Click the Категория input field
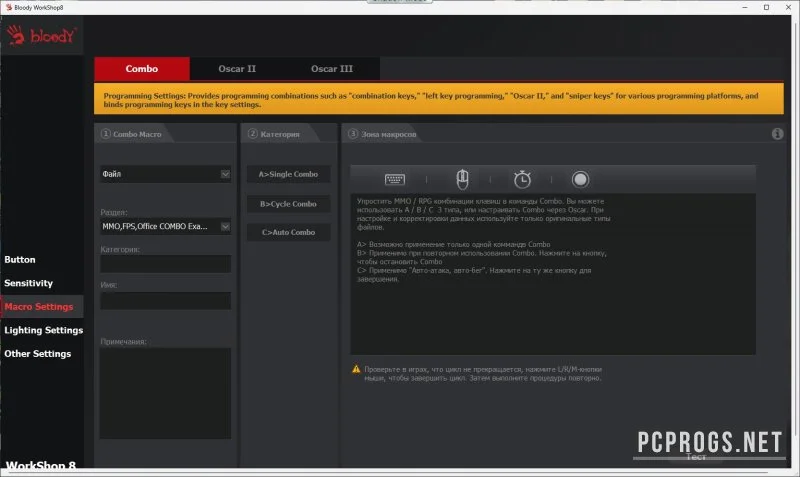800x477 pixels. tap(165, 264)
